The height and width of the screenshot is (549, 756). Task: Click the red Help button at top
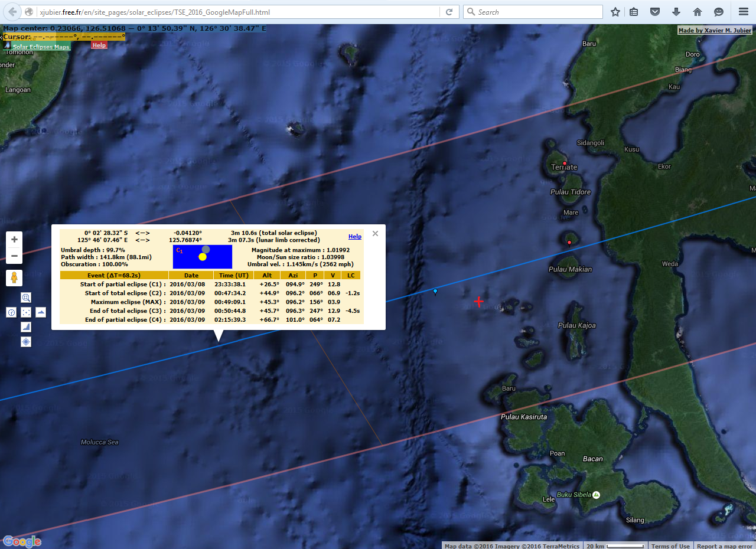click(99, 45)
